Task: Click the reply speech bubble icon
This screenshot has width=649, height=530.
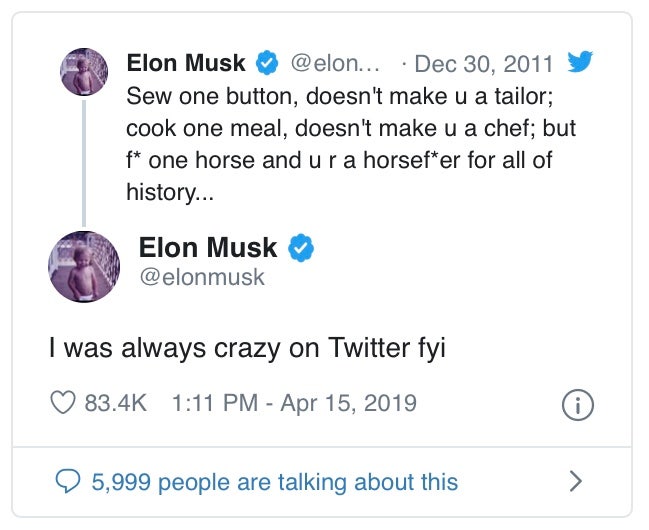Action: (x=68, y=482)
